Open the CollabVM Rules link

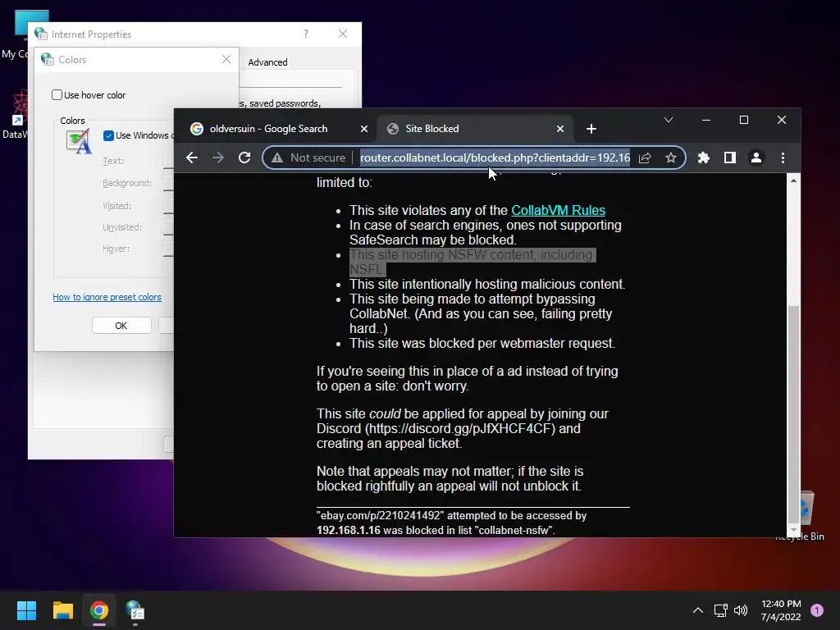(x=558, y=210)
